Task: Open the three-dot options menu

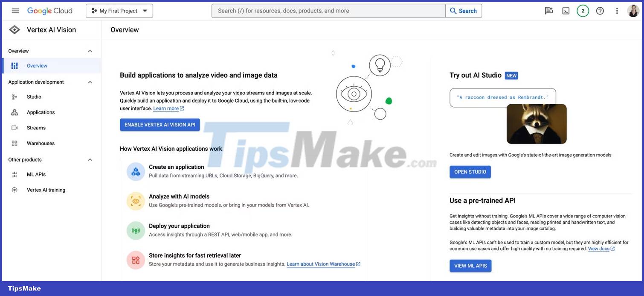Action: point(617,11)
